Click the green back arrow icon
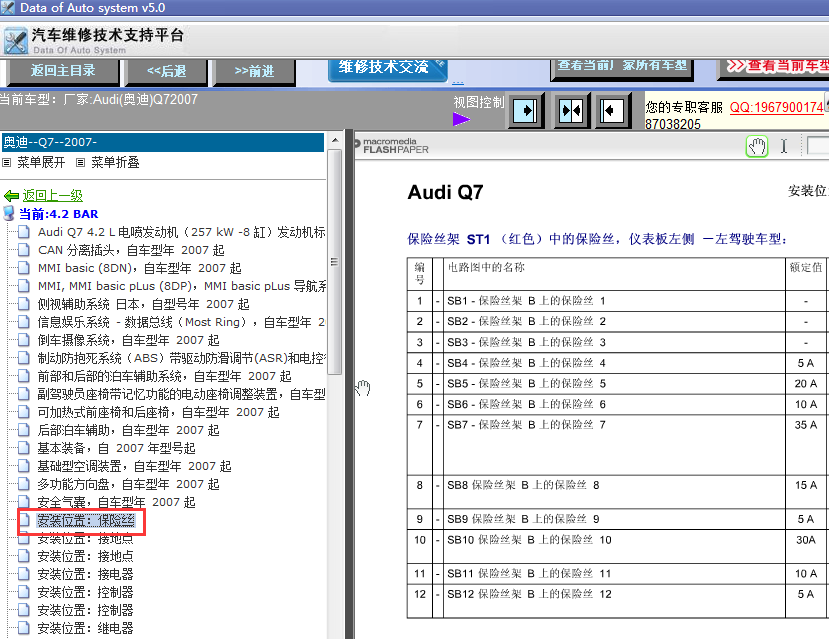 pos(11,196)
